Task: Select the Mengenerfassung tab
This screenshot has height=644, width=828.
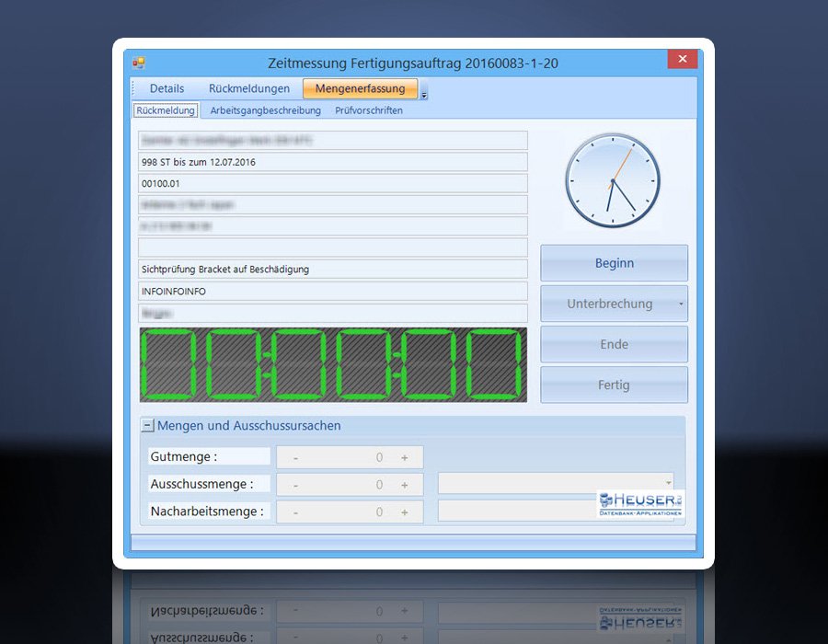Action: (360, 88)
